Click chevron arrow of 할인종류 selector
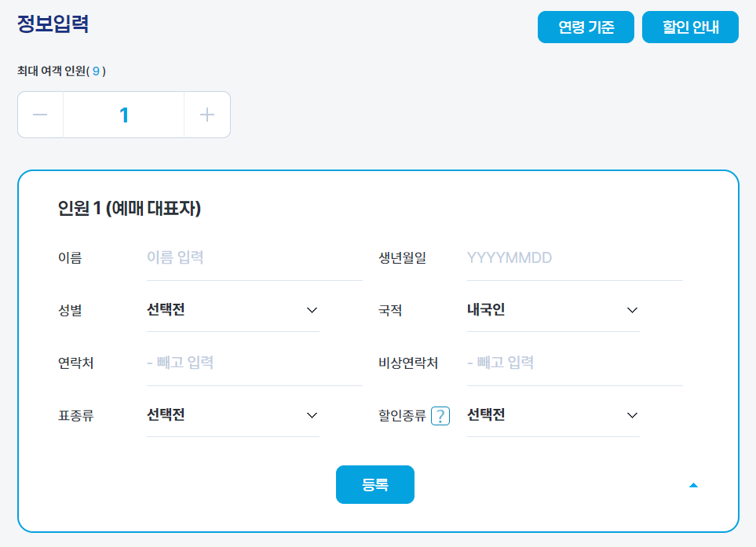The height and width of the screenshot is (547, 756). coord(632,415)
